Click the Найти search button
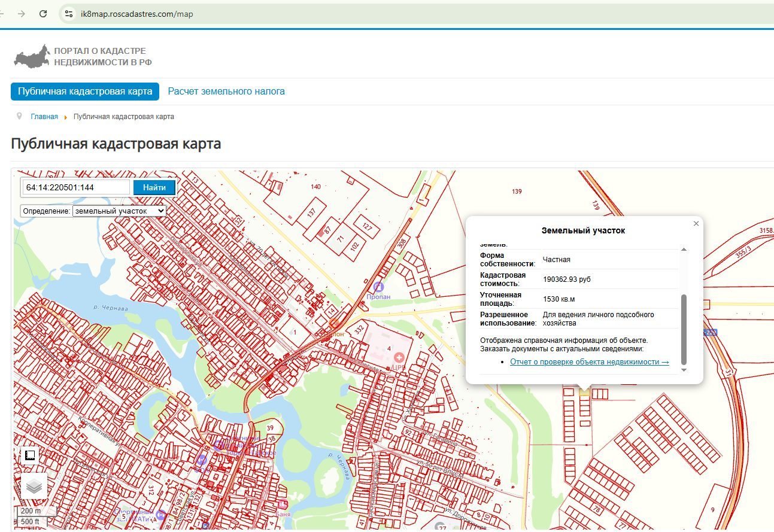This screenshot has width=774, height=532. click(x=154, y=187)
